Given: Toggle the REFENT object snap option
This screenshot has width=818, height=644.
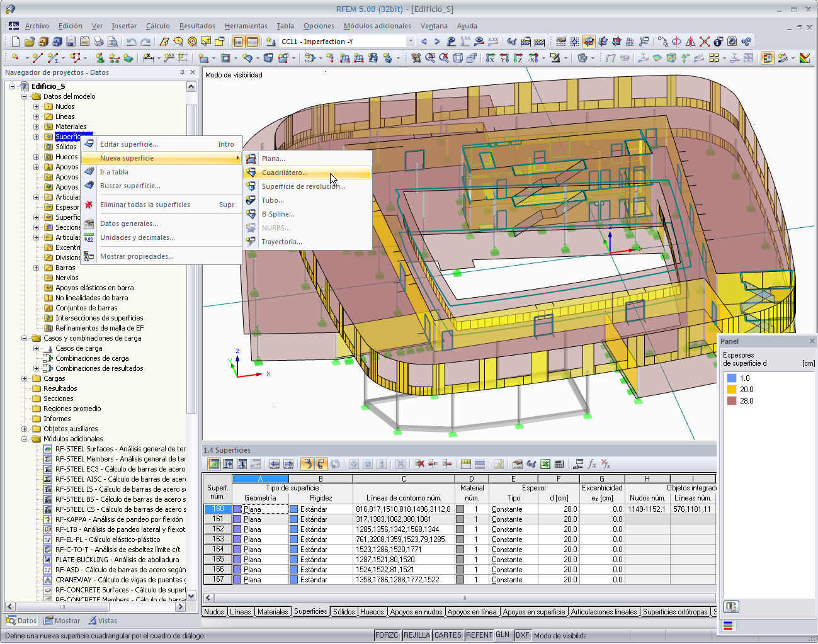Looking at the screenshot, I should 479,635.
